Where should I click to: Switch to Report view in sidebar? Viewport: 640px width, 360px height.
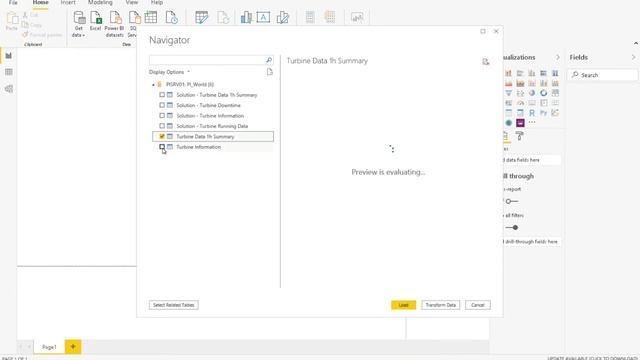9,56
